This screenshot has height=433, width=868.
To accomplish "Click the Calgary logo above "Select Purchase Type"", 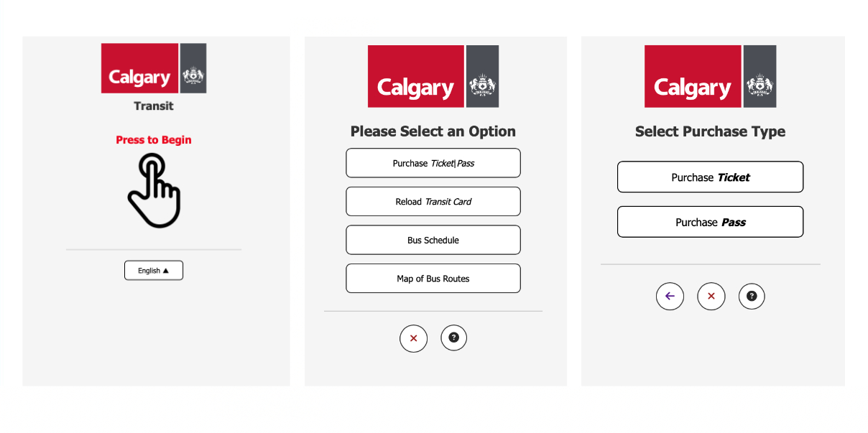I will click(x=693, y=77).
